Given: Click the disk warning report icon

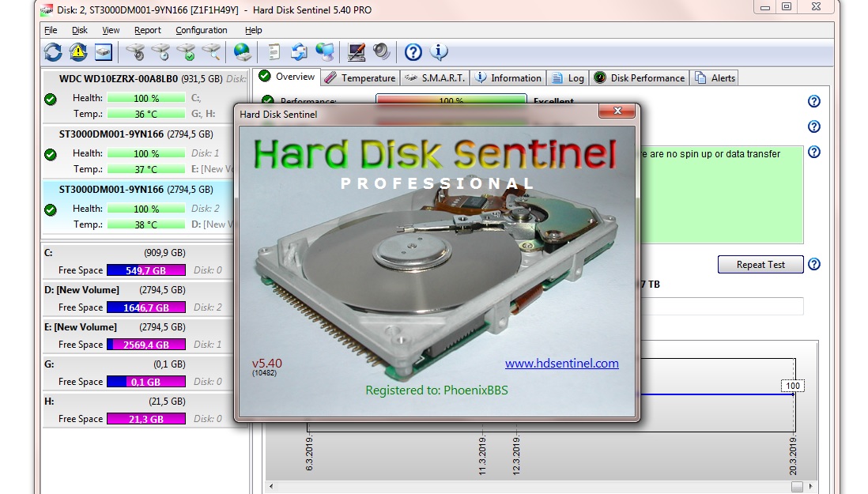Looking at the screenshot, I should coord(77,52).
